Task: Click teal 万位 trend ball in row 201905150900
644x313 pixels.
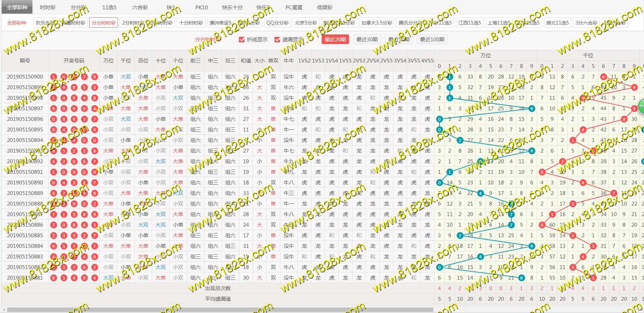Action: [450, 77]
